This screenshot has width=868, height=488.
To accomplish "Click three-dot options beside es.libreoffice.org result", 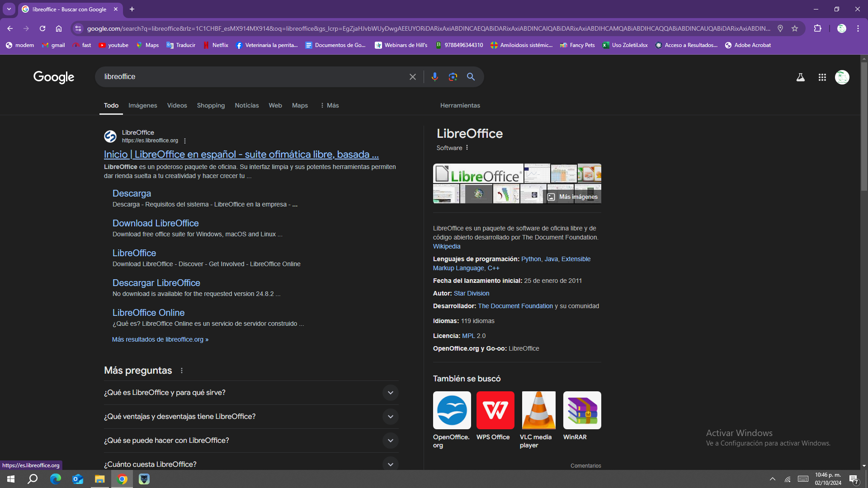I will pyautogui.click(x=185, y=141).
